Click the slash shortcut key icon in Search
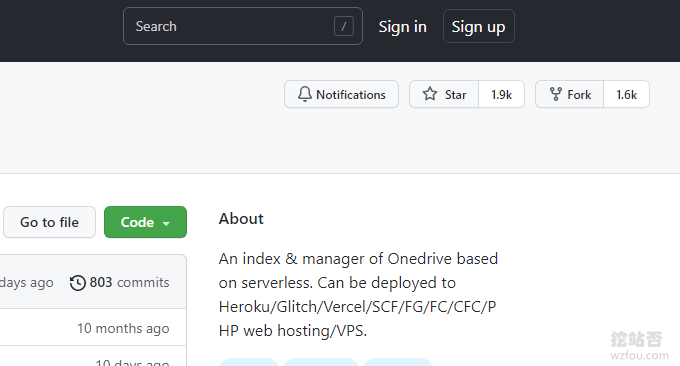 click(x=343, y=26)
